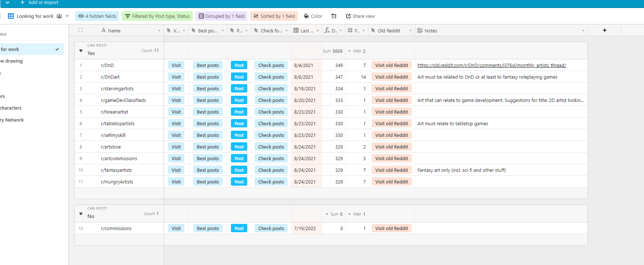This screenshot has width=644, height=265.
Task: Open Sum 3669 summary in Yes group
Action: [x=333, y=51]
